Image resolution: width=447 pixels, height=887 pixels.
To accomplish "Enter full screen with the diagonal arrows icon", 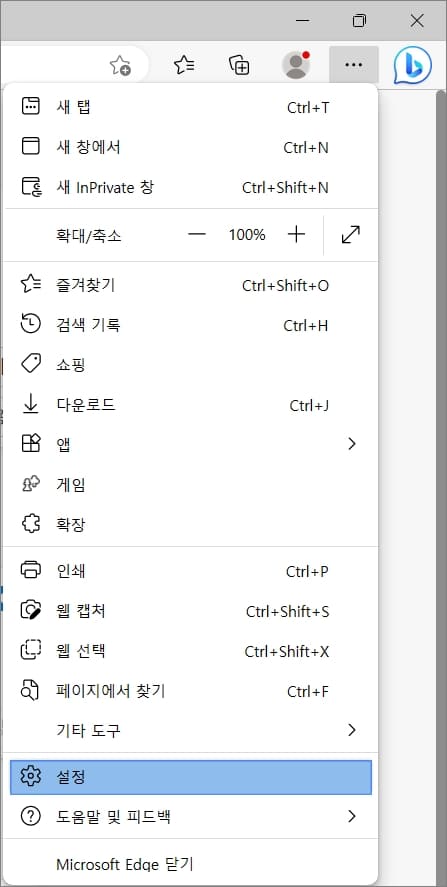I will 351,235.
